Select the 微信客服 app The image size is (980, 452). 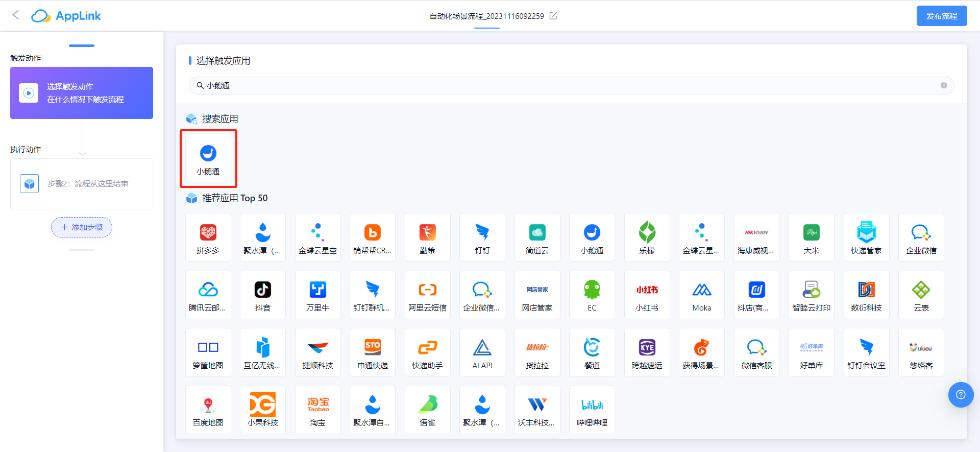tap(757, 352)
